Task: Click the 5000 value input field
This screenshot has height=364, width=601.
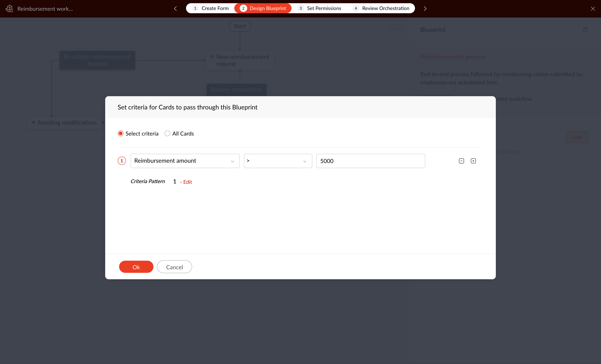Action: [x=370, y=161]
